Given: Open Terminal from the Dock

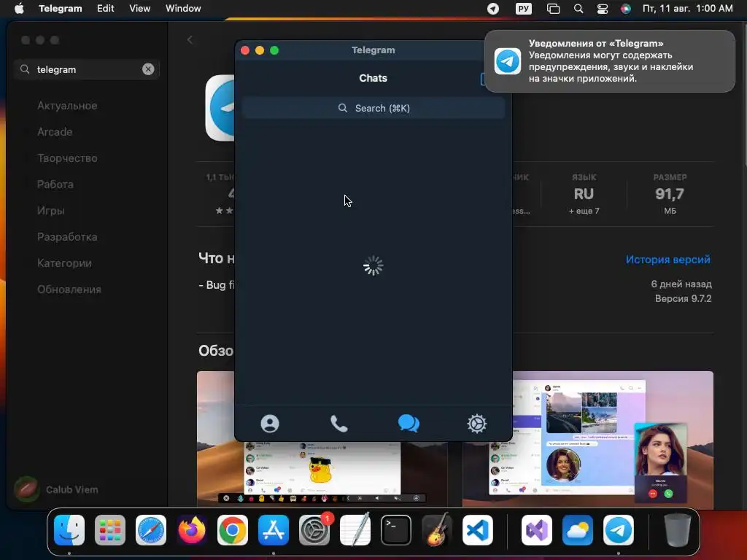Looking at the screenshot, I should pos(396,530).
